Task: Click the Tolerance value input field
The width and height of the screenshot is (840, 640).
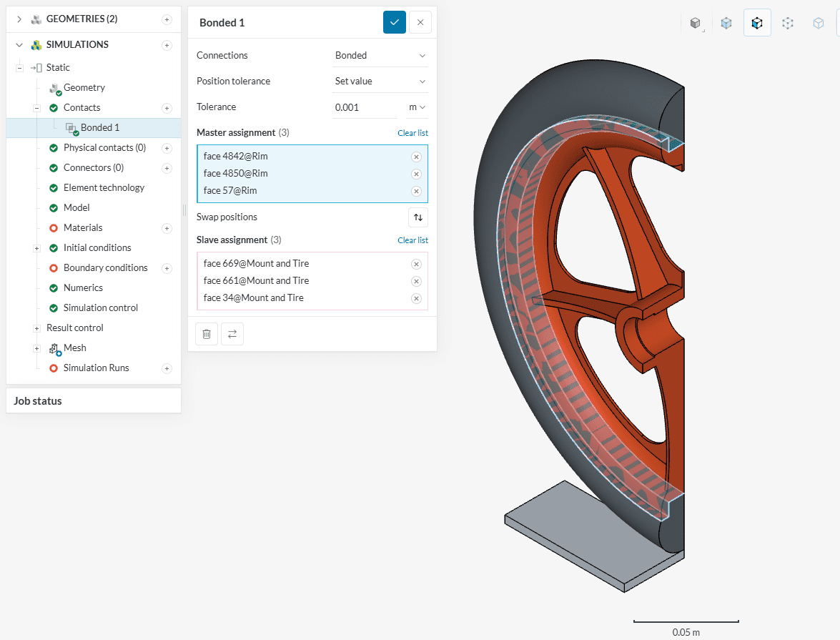Action: pyautogui.click(x=365, y=107)
